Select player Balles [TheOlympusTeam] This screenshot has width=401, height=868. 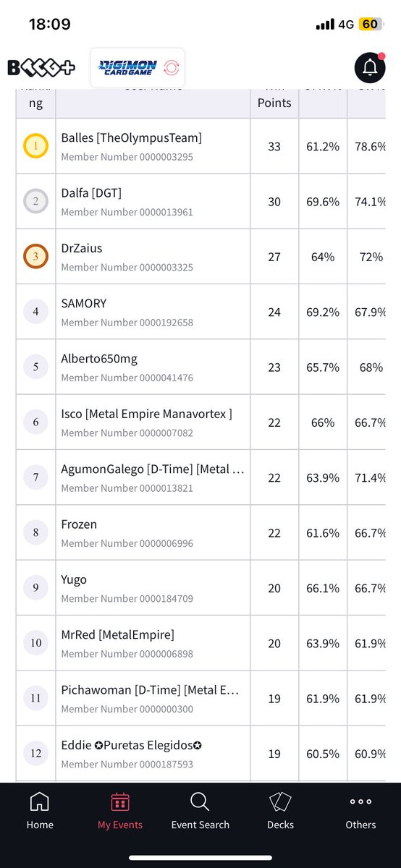pyautogui.click(x=132, y=137)
